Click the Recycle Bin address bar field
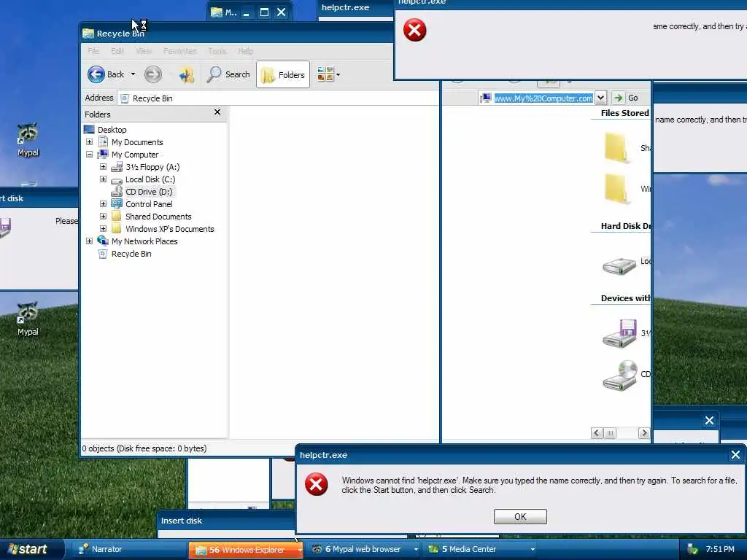The image size is (747, 560). (x=278, y=98)
